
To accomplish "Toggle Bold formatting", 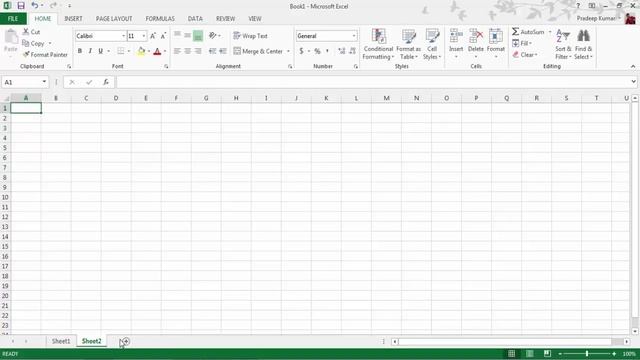I will click(80, 51).
